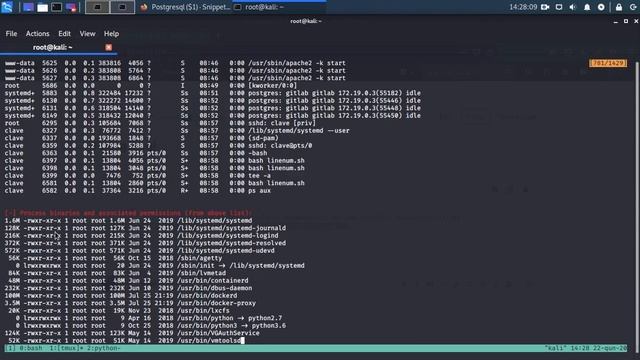Image resolution: width=640 pixels, height=360 pixels.
Task: Open the notifications bell icon
Action: 587,7
